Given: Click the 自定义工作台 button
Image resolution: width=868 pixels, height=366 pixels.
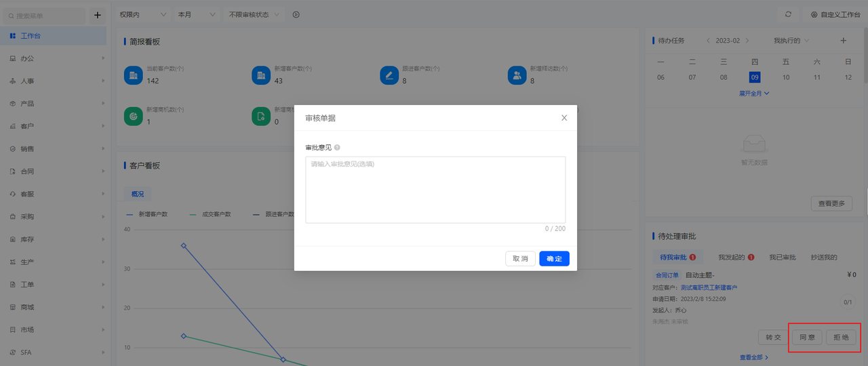Looking at the screenshot, I should tap(835, 14).
